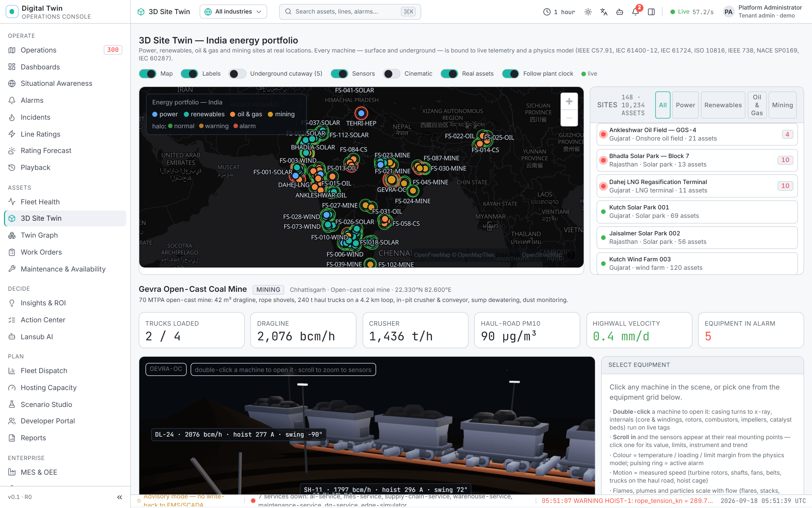
Task: Open the Alarms section
Action: click(65, 100)
